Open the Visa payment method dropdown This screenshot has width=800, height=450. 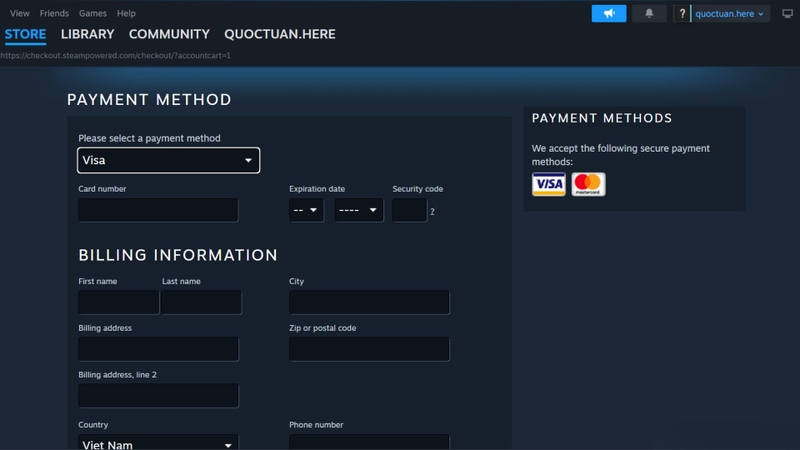pyautogui.click(x=168, y=160)
